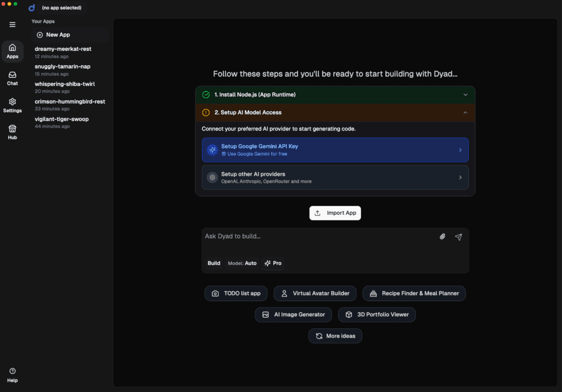562x392 pixels.
Task: Open Help at sidebar bottom
Action: pos(12,375)
